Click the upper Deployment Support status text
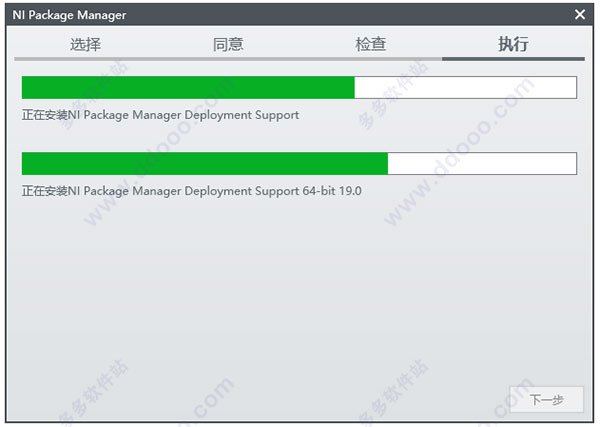This screenshot has height=427, width=600. (160, 115)
